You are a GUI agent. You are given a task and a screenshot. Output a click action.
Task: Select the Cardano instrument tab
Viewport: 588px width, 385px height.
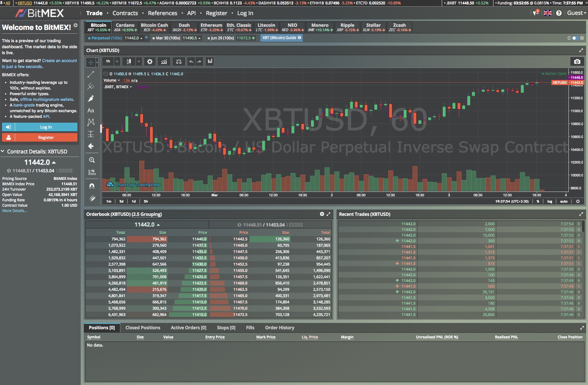tap(125, 27)
